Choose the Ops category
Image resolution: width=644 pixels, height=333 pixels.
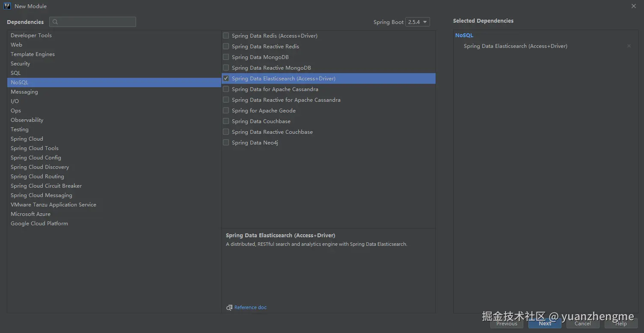point(114,111)
